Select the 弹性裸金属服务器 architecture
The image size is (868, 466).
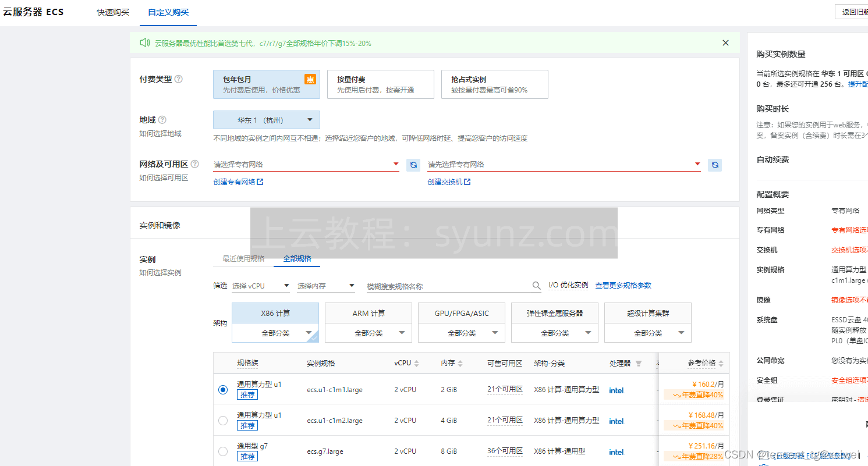(x=555, y=313)
